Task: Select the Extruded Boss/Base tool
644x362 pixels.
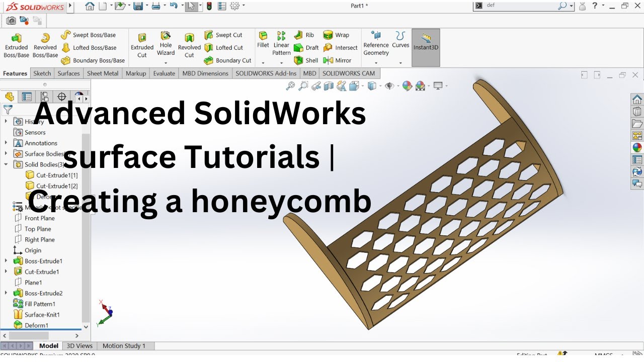Action: 16,46
